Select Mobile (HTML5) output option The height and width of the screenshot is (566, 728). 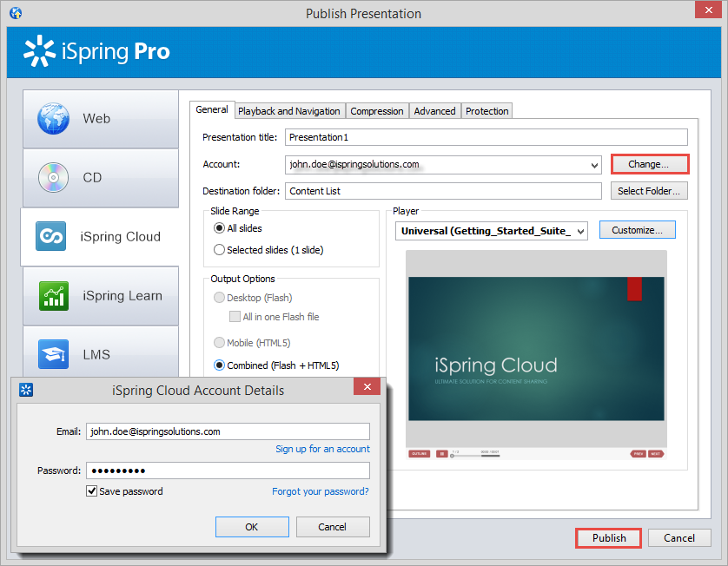[x=219, y=343]
